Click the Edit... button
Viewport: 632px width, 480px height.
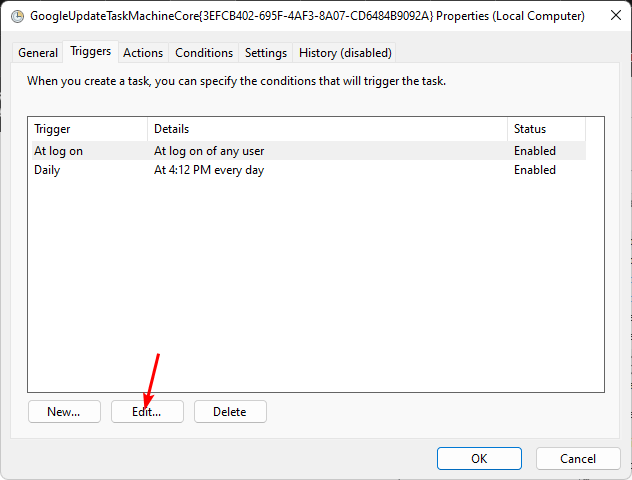[149, 411]
